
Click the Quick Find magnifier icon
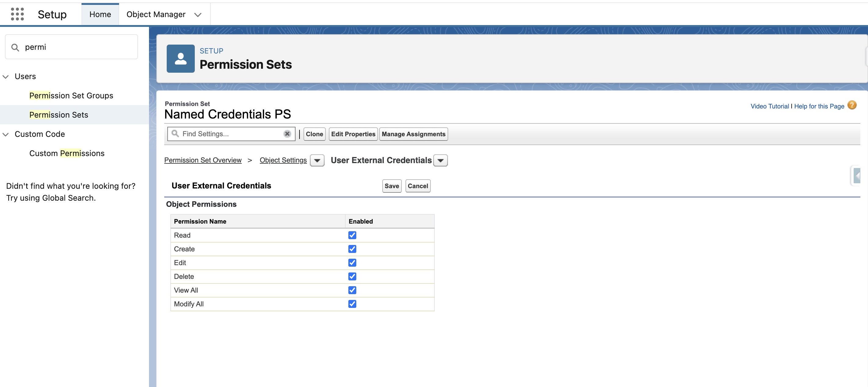tap(15, 47)
